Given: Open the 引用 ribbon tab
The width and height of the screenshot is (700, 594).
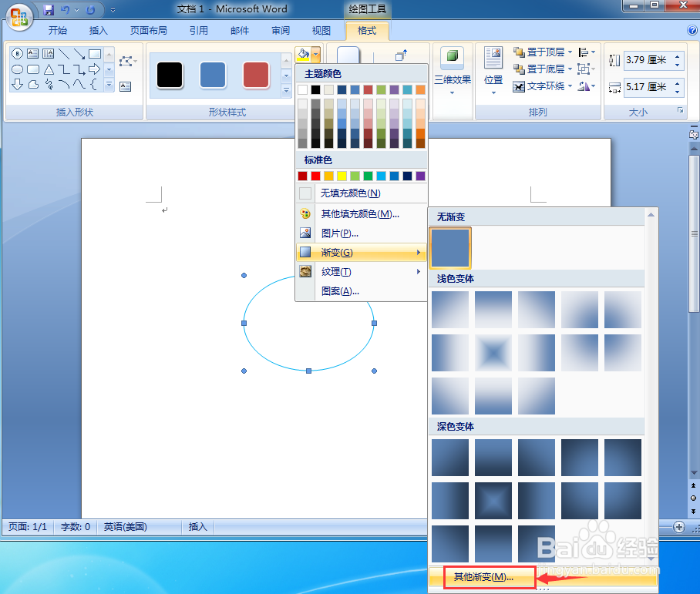Looking at the screenshot, I should (x=199, y=30).
